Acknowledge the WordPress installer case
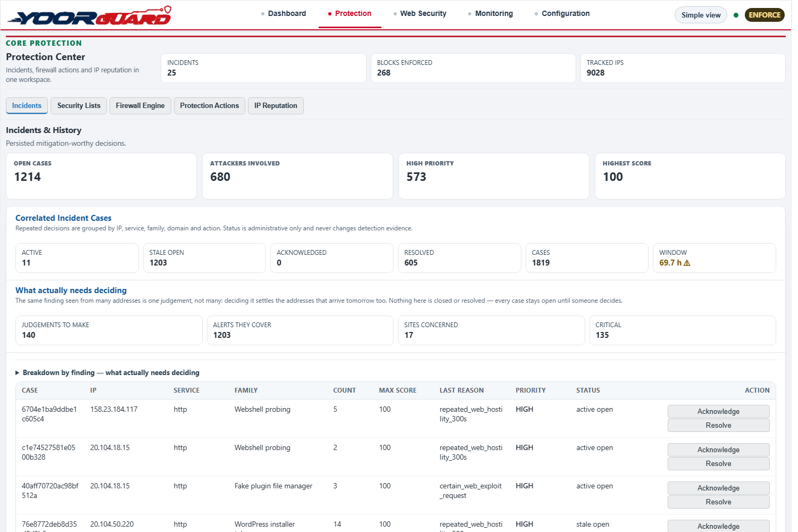Image resolution: width=798 pixels, height=532 pixels. [x=718, y=526]
